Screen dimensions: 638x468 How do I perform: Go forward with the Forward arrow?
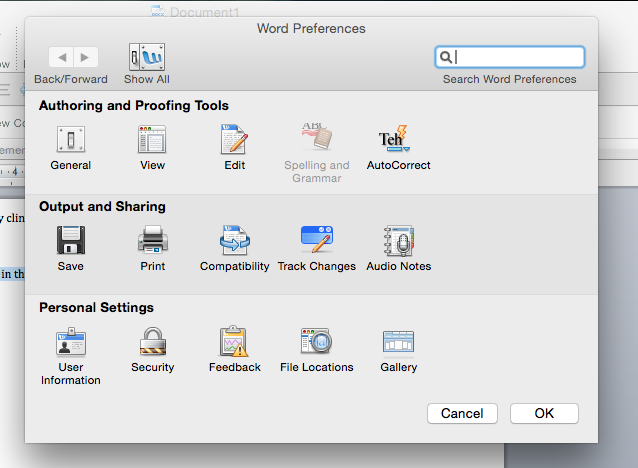pyautogui.click(x=85, y=57)
